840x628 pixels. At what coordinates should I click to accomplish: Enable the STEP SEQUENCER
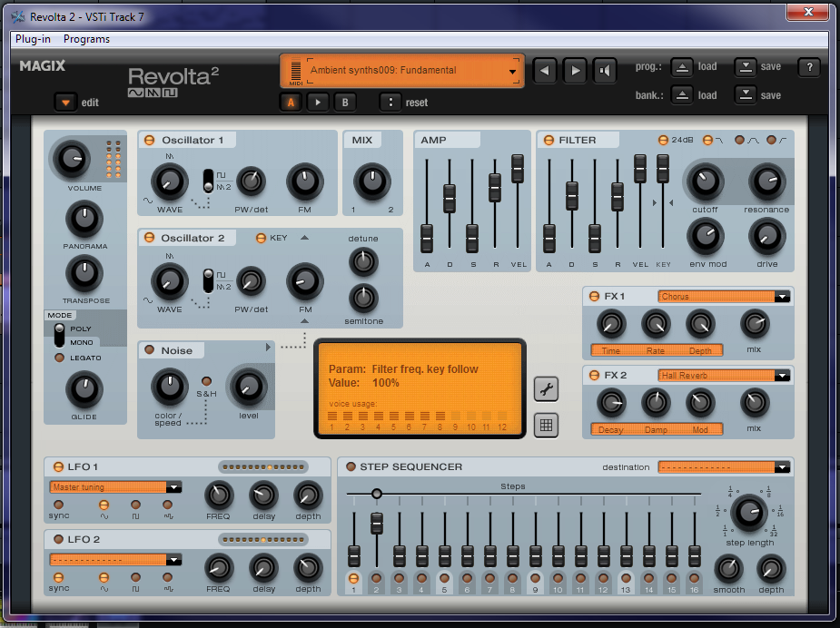[351, 466]
